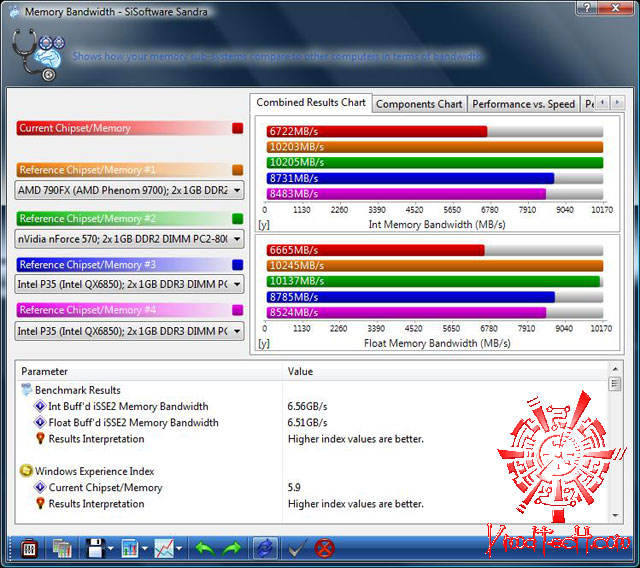This screenshot has height=568, width=640.
Task: Click the results list scrollbar thumb
Action: coord(615,384)
